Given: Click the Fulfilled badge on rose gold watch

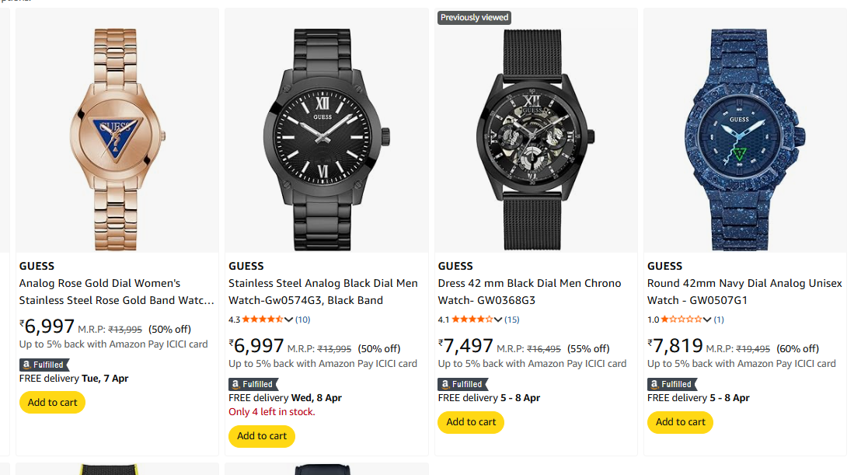Looking at the screenshot, I should click(44, 365).
